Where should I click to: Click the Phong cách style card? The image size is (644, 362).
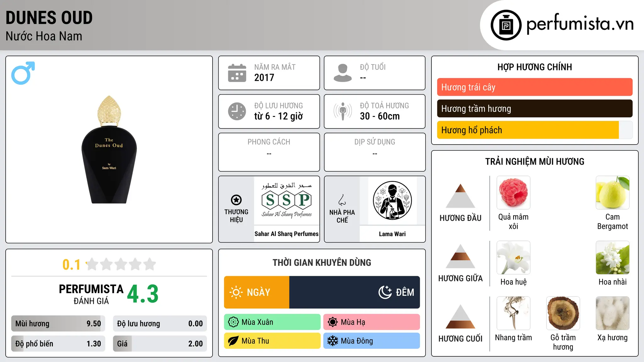(269, 152)
